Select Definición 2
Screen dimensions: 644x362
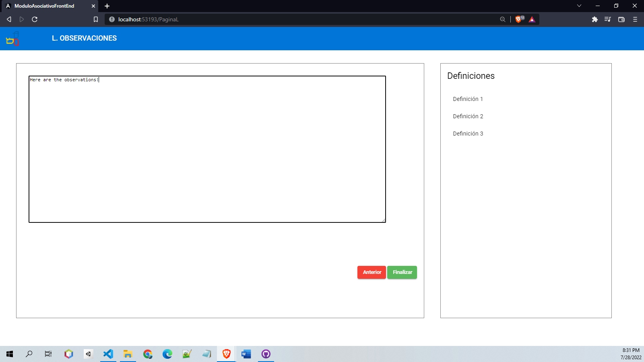pyautogui.click(x=468, y=116)
